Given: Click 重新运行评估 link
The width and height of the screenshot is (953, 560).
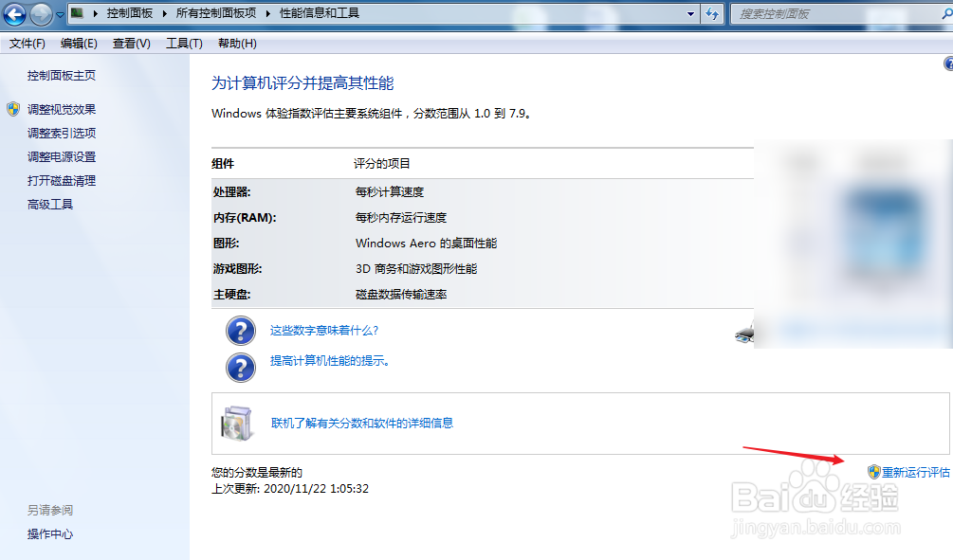Looking at the screenshot, I should (916, 472).
